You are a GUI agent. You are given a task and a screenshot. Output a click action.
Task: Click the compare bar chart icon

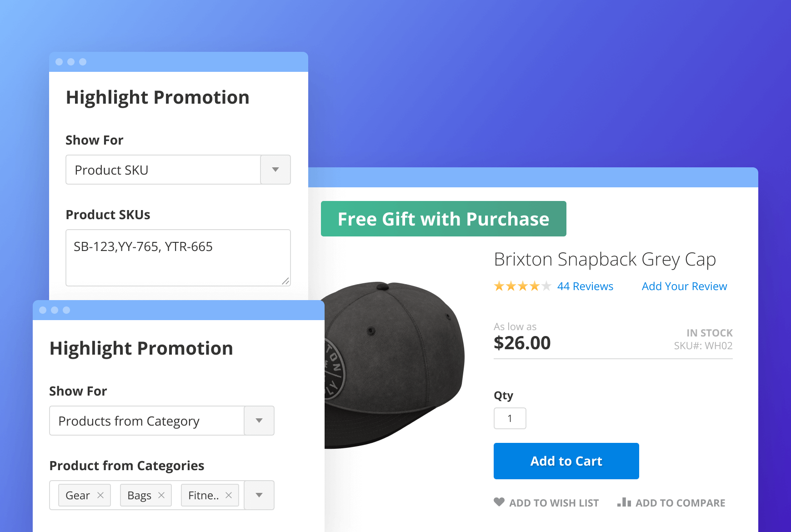[624, 502]
